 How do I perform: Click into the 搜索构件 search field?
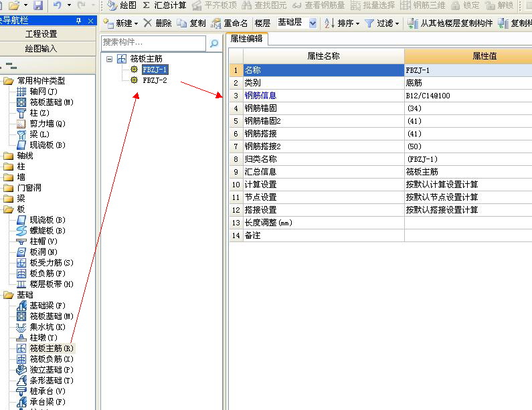pos(153,42)
